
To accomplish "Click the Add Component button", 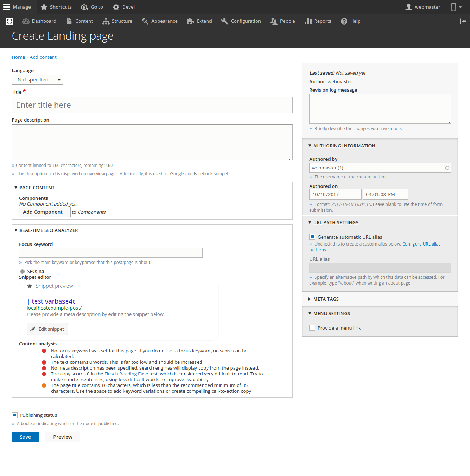I will (x=43, y=212).
